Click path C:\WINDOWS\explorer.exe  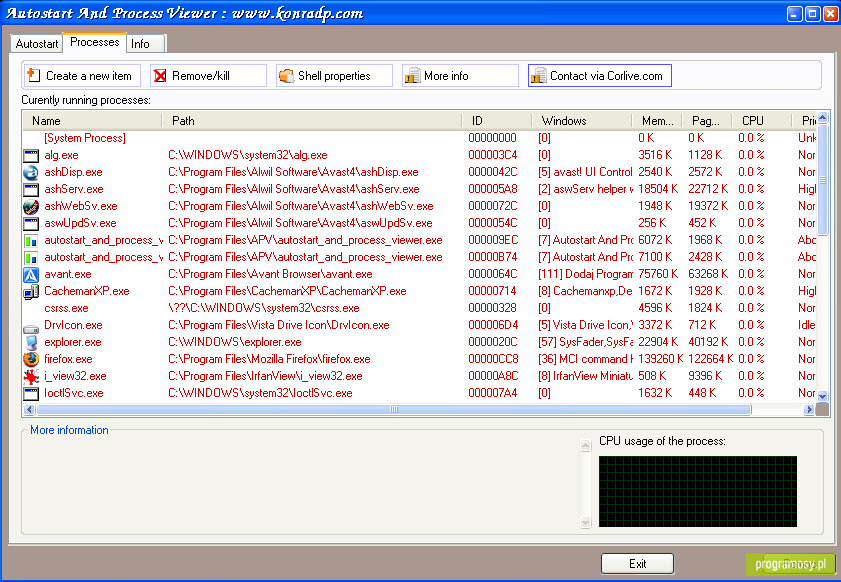(x=234, y=342)
